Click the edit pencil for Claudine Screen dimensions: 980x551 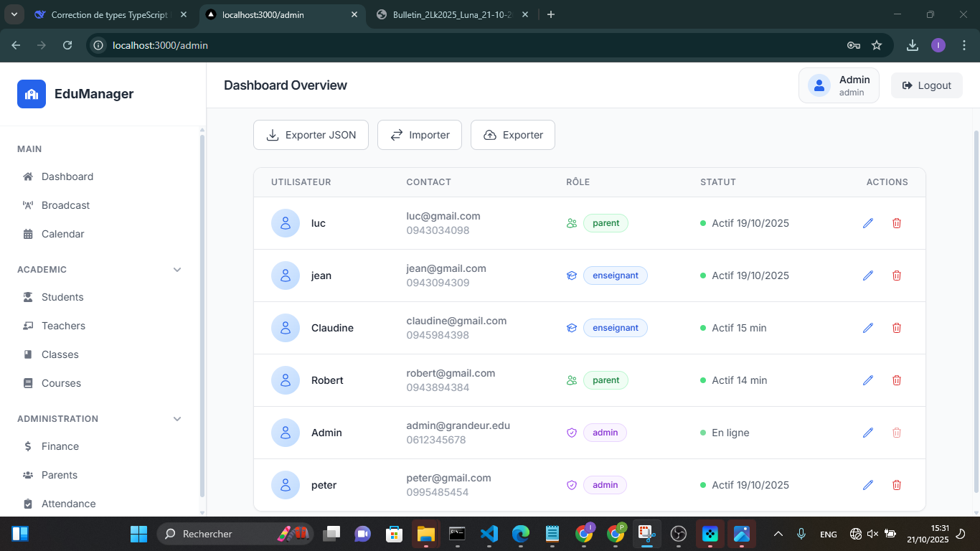tap(868, 328)
